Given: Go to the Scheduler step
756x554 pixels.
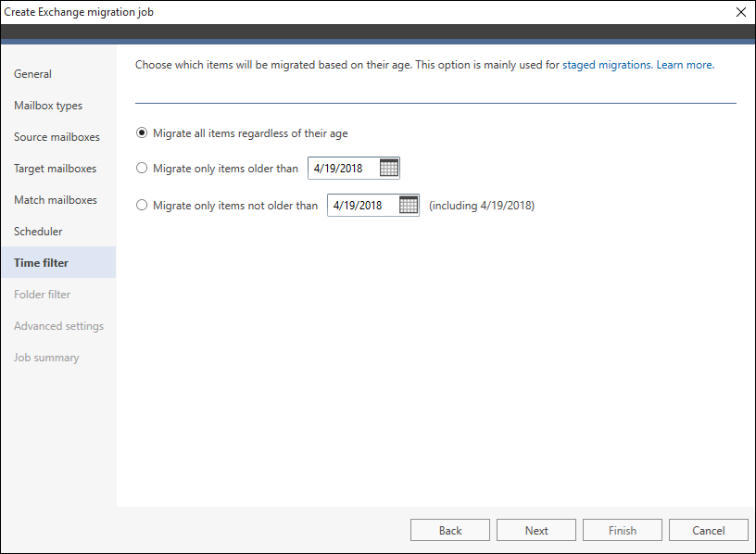Looking at the screenshot, I should point(58,232).
